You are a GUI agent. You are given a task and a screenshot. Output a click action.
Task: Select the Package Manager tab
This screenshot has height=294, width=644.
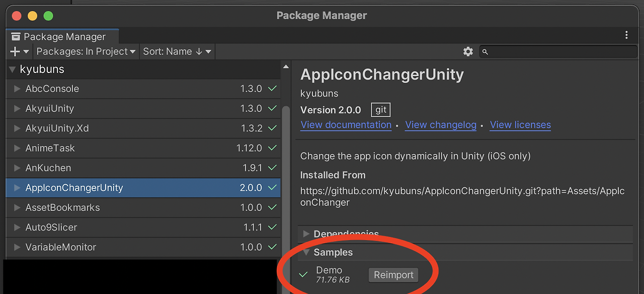point(62,37)
